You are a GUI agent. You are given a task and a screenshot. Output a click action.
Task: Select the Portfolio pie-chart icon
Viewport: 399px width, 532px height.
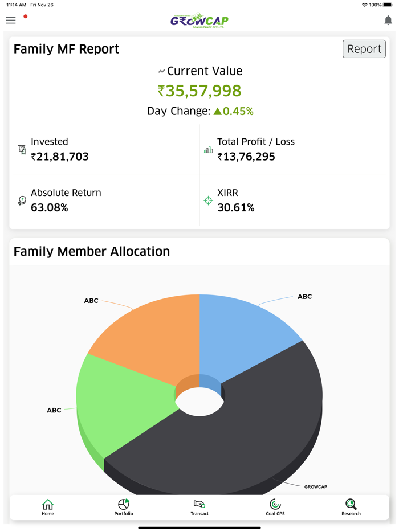[124, 504]
